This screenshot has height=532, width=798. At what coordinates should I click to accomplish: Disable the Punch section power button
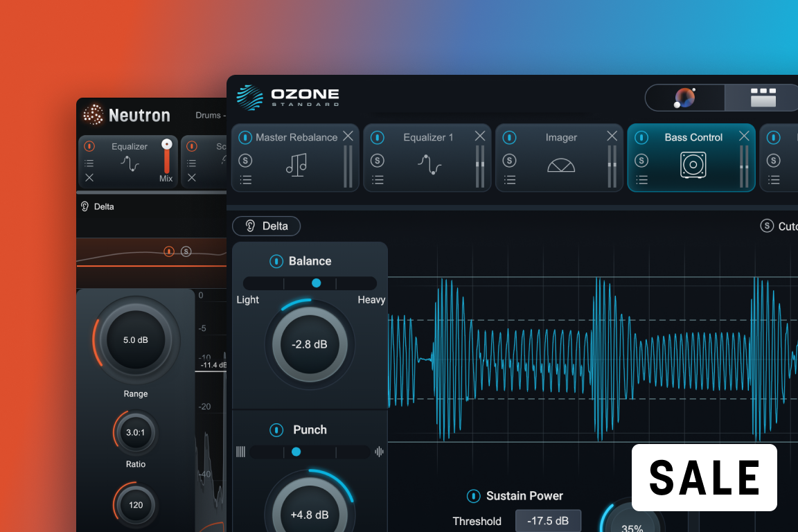[276, 430]
